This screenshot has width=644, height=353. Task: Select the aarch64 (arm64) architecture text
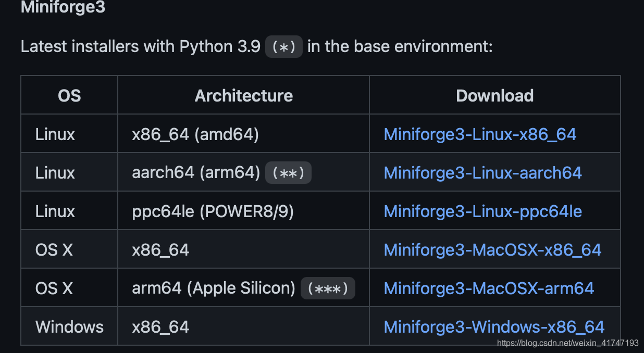tap(196, 173)
